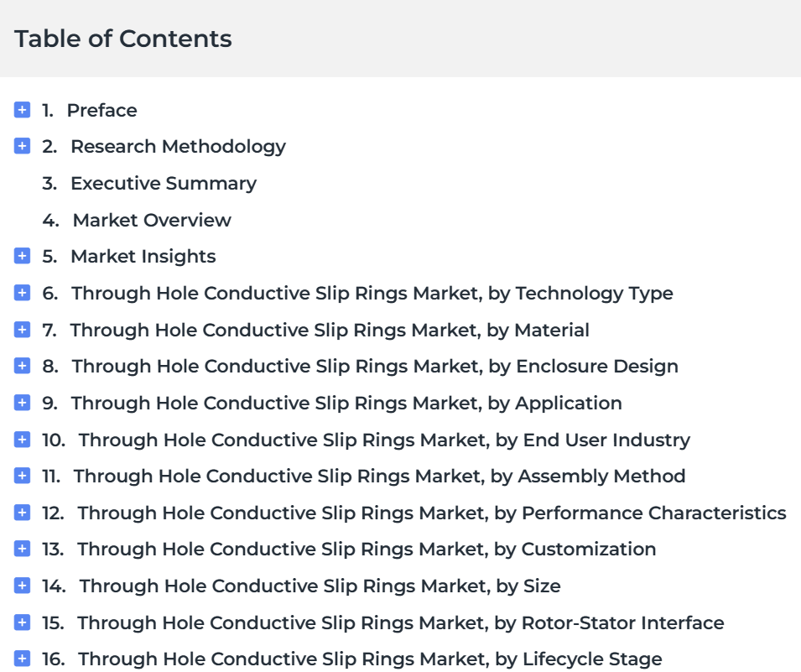Image resolution: width=801 pixels, height=672 pixels.
Task: Expand the Preface section plus icon
Action: click(x=22, y=109)
